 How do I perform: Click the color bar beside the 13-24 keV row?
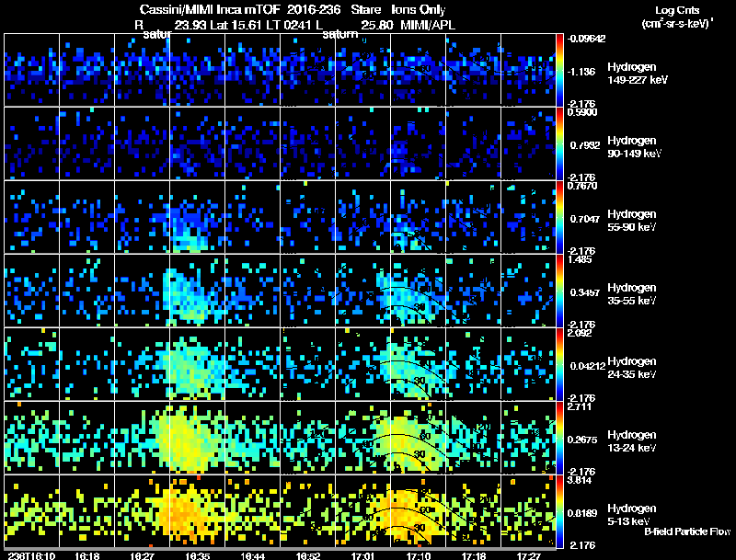pos(559,438)
